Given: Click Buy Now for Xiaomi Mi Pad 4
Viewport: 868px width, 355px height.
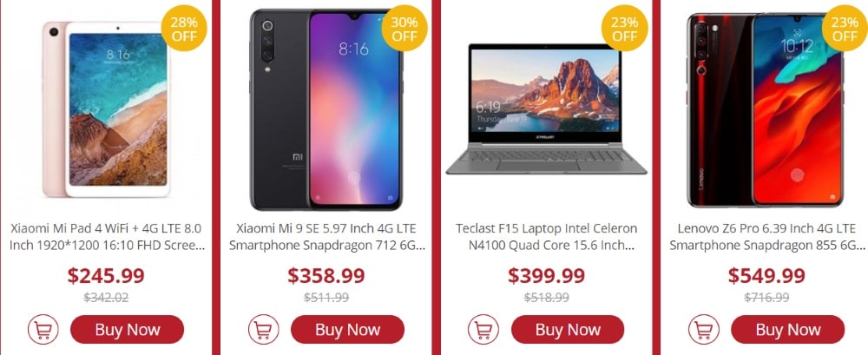Looking at the screenshot, I should 128,330.
